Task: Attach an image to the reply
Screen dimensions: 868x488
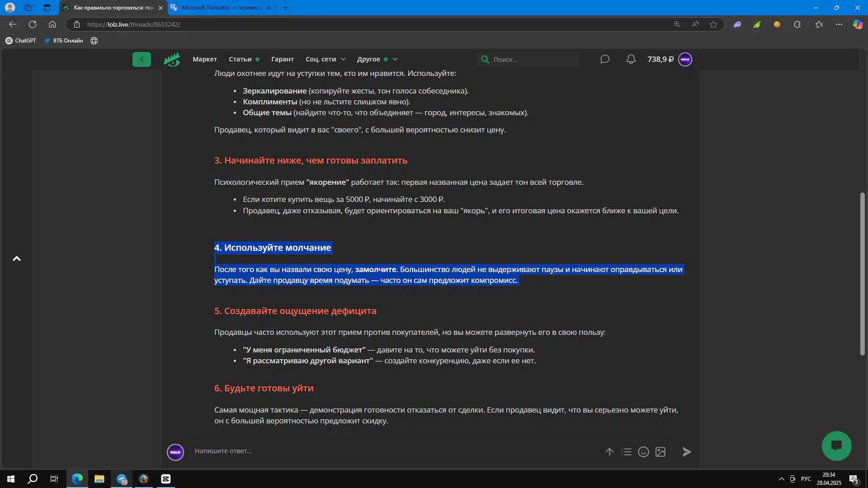Action: 660,452
